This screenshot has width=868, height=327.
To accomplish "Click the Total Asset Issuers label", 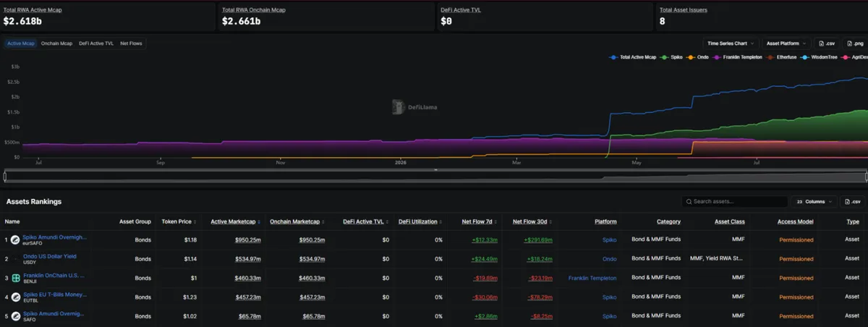I will [683, 10].
